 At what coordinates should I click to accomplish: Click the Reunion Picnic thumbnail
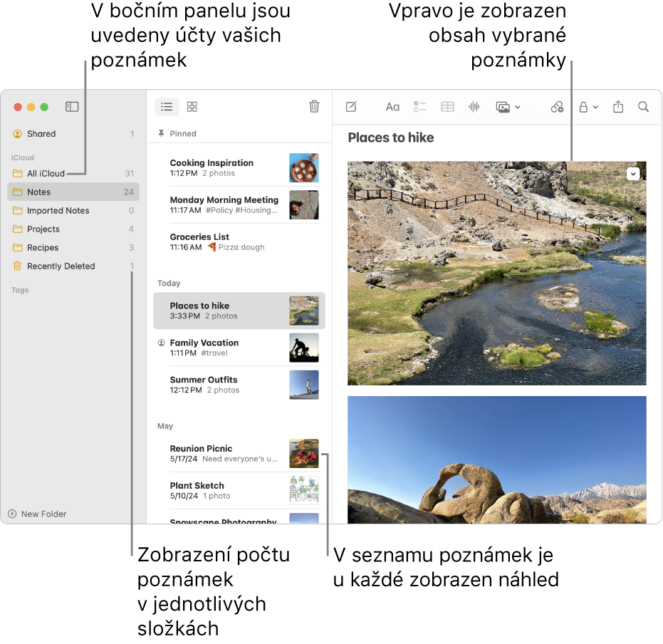[303, 453]
